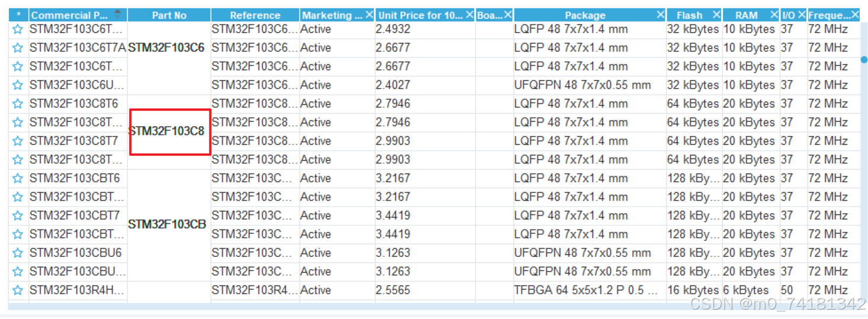Click price 3.4419 in STM32F103CBT7 row

pos(425,215)
